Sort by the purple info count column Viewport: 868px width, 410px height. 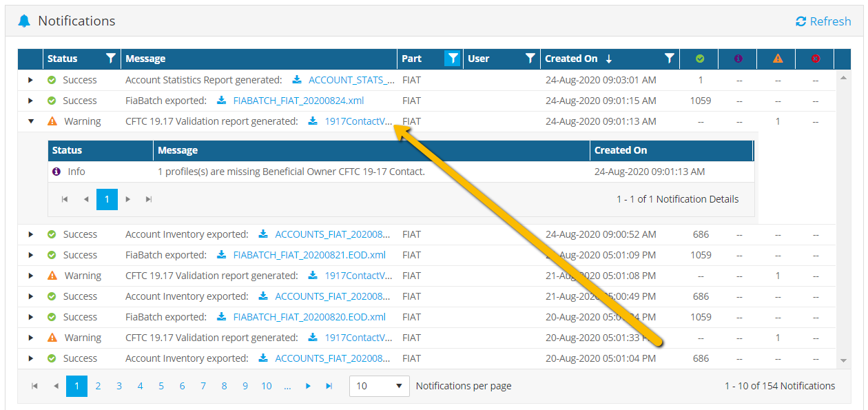pos(738,59)
